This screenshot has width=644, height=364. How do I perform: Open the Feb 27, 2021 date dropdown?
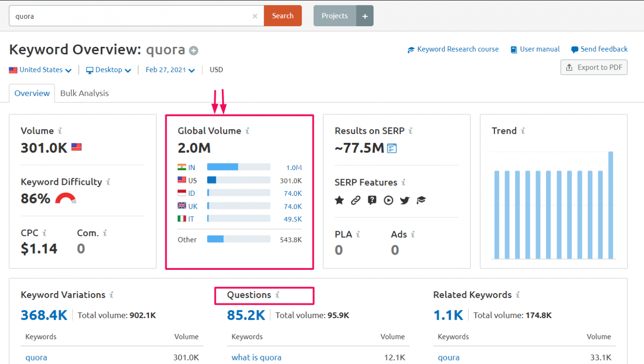coord(170,70)
